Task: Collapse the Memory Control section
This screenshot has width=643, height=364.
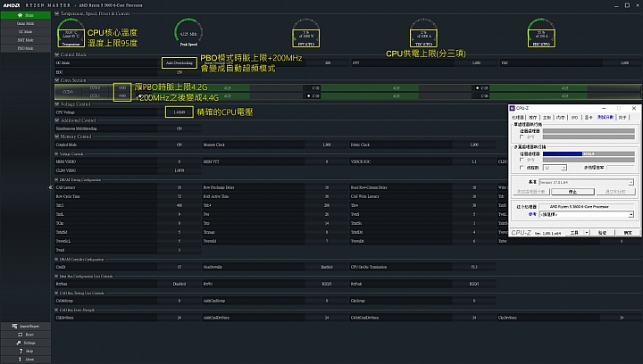Action: [x=57, y=136]
